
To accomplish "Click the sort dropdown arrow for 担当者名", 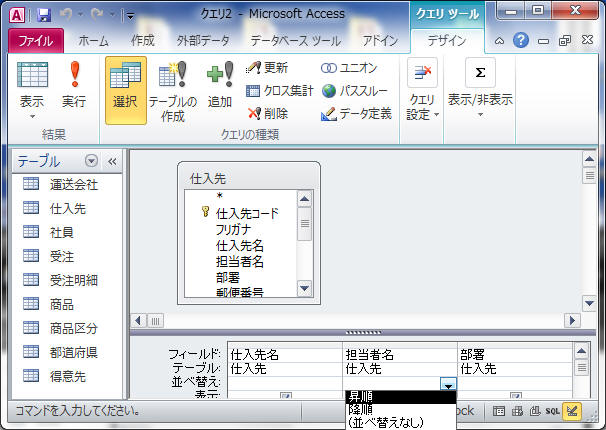I will (x=448, y=383).
